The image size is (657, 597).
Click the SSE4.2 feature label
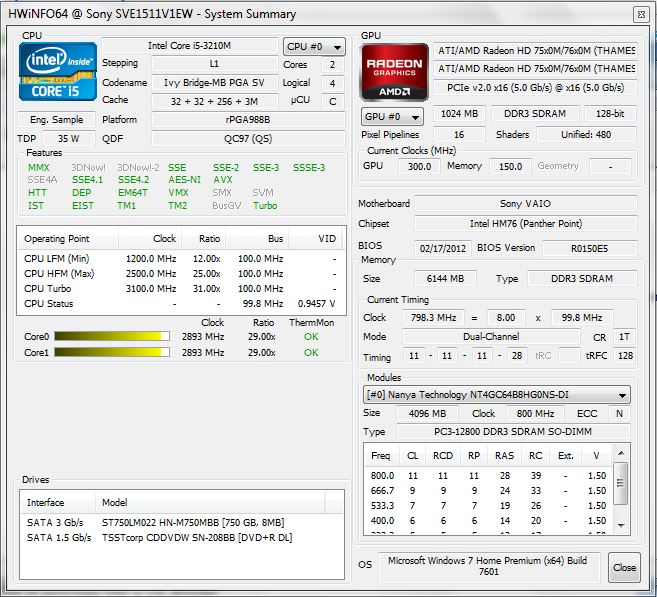(x=133, y=180)
